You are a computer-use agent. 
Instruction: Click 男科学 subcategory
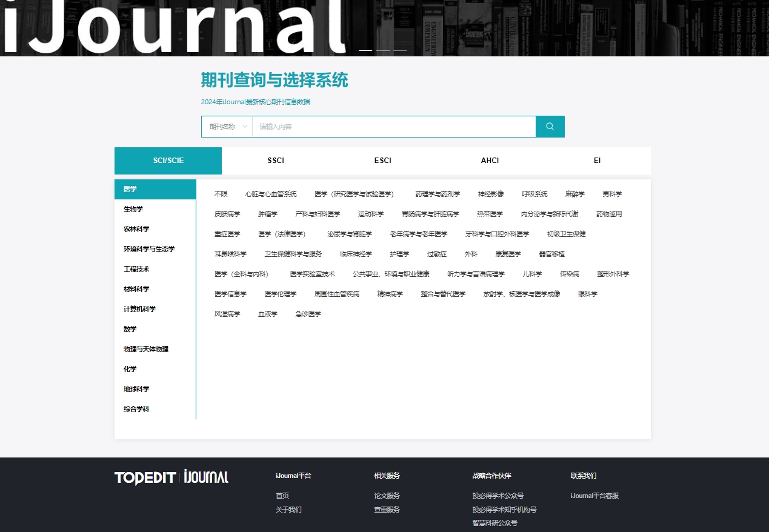(612, 194)
